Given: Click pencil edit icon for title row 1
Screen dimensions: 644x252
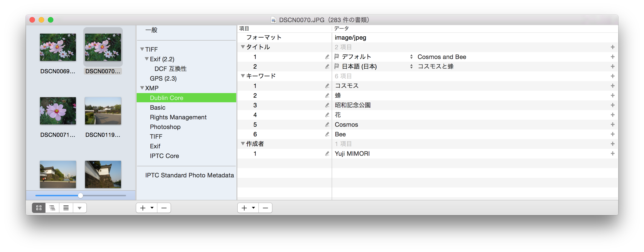Looking at the screenshot, I should point(327,57).
